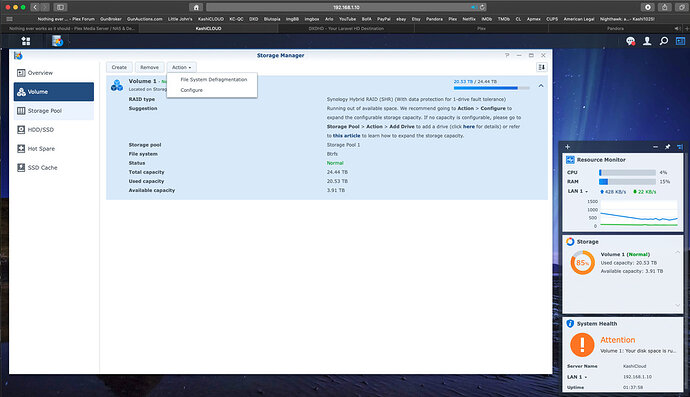Click the orange Attention exclamation icon
The image size is (690, 397).
(x=582, y=344)
